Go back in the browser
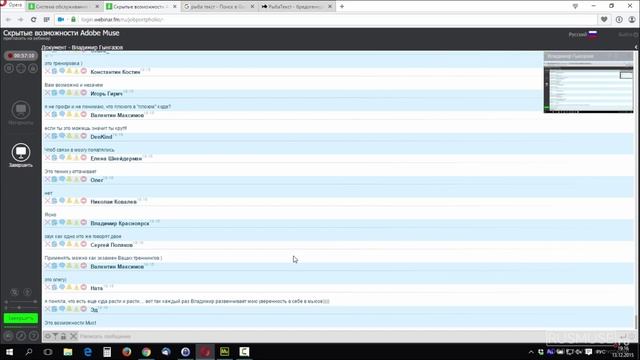The image size is (640, 360). [x=8, y=20]
